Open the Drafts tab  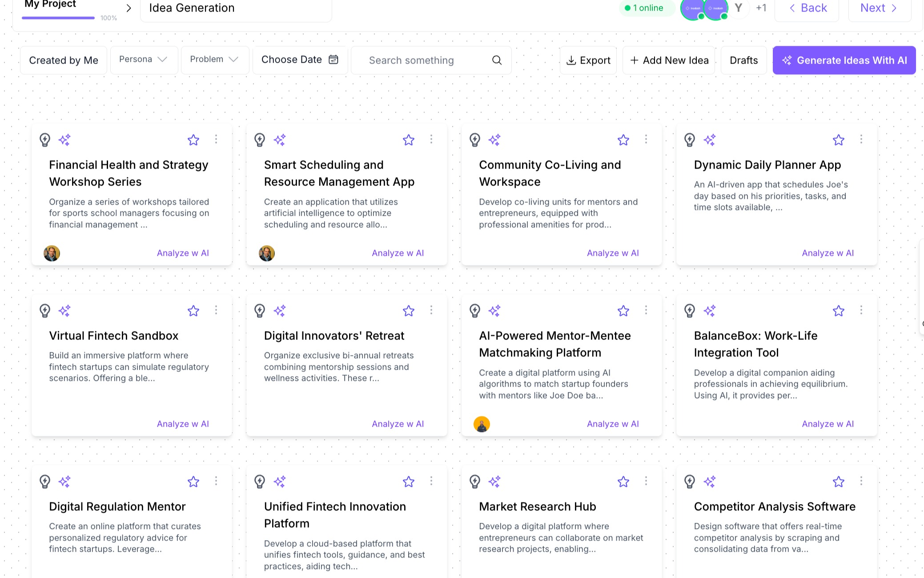pyautogui.click(x=743, y=60)
